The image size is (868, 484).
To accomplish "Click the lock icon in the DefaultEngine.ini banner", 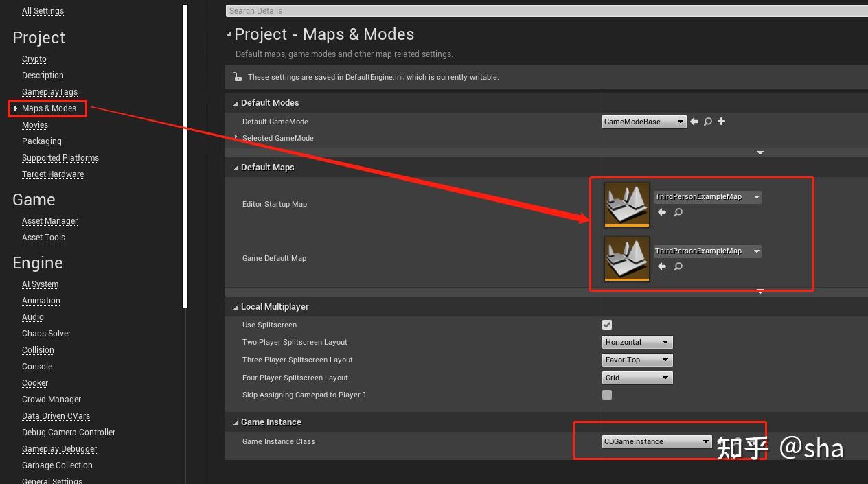I will point(236,76).
